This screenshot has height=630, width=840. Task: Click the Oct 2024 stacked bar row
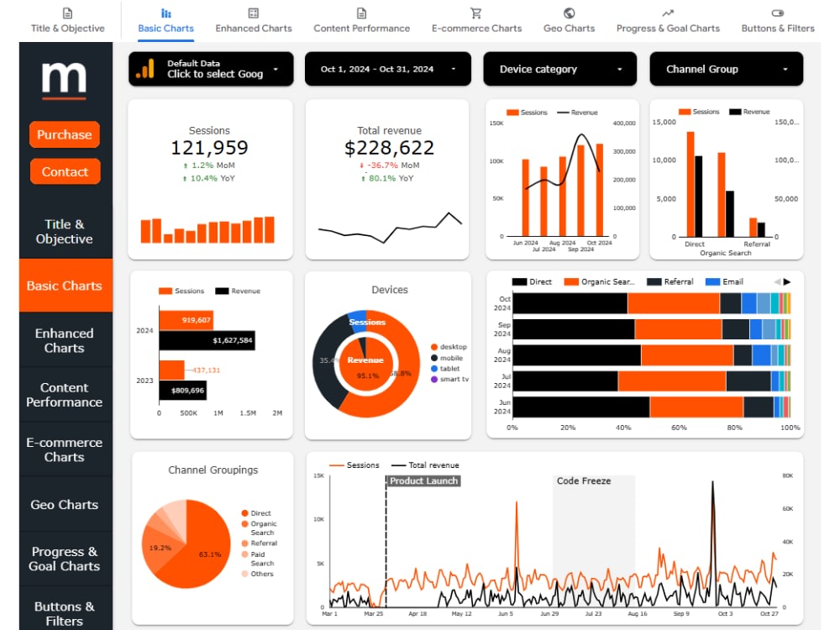tap(652, 303)
